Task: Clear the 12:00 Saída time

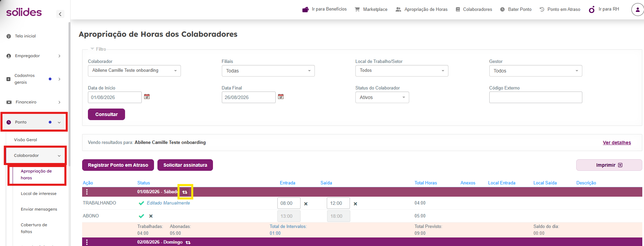Action: (355, 204)
